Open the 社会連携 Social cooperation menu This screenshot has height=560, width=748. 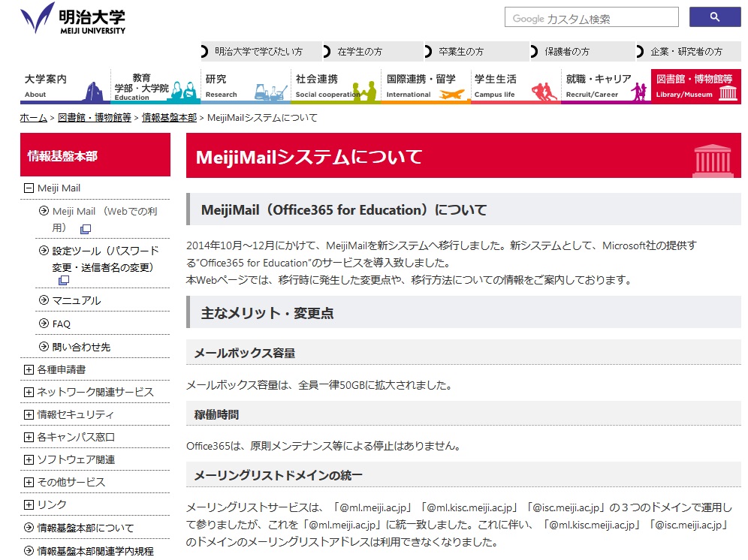point(336,86)
